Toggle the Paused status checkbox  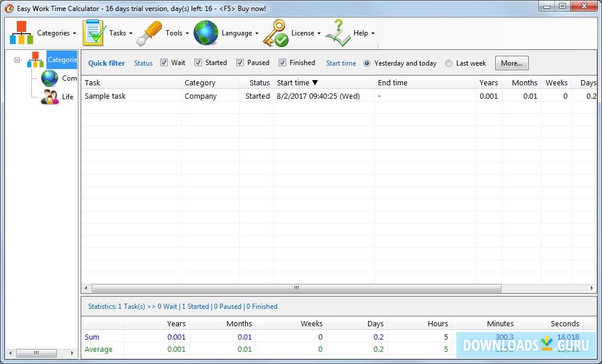(x=240, y=63)
